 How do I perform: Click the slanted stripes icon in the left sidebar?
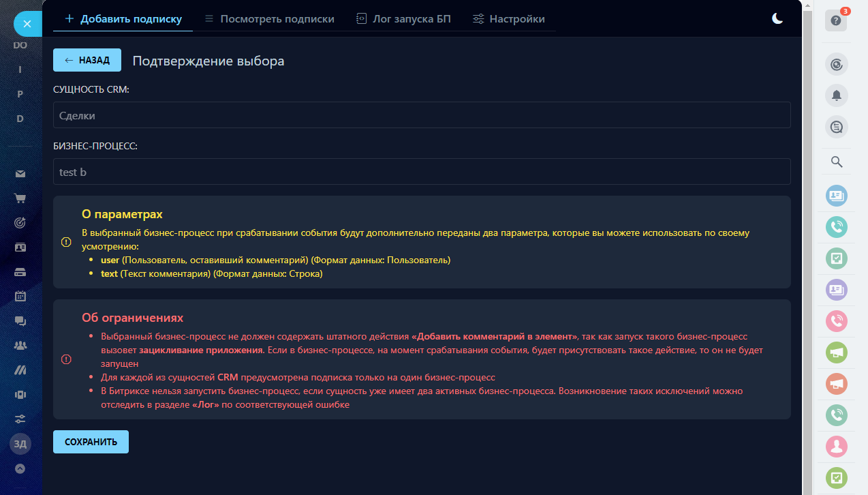coord(20,370)
